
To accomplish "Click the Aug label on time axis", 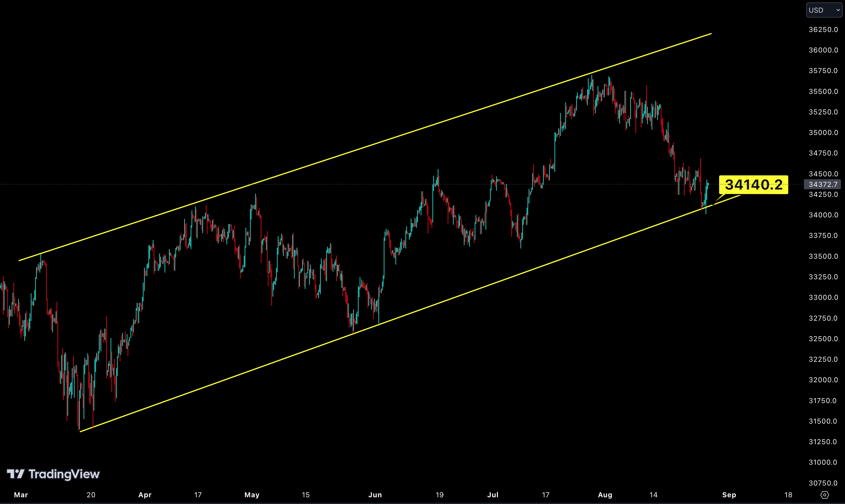I will (x=605, y=495).
